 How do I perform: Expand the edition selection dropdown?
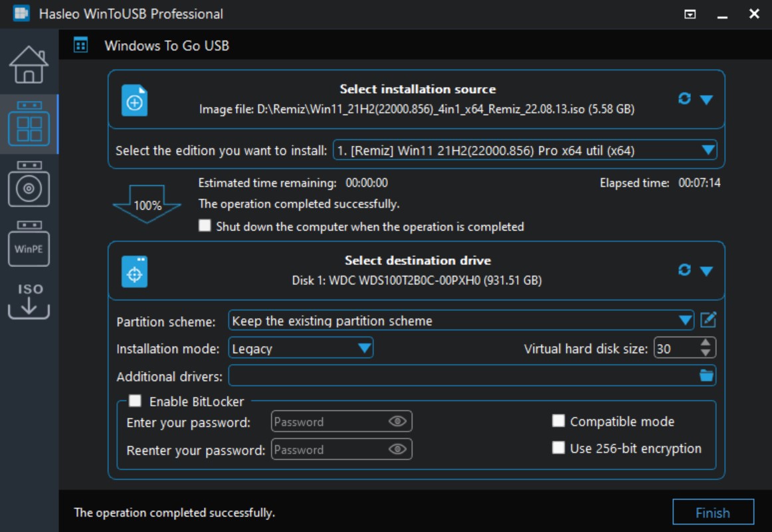[x=708, y=150]
